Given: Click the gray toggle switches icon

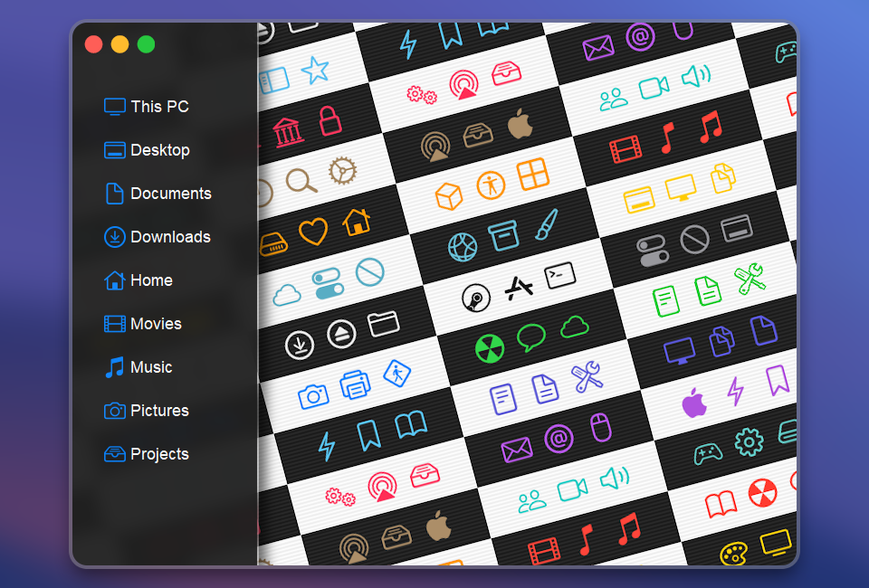Looking at the screenshot, I should (x=653, y=251).
